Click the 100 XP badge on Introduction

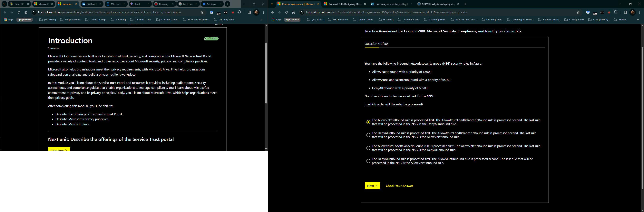211,38
